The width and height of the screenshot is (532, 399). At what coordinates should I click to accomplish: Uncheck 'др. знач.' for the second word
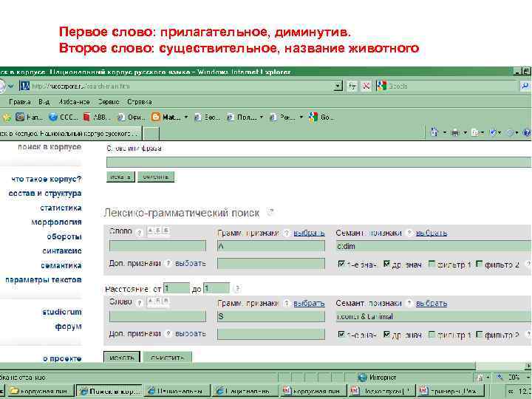pyautogui.click(x=386, y=335)
